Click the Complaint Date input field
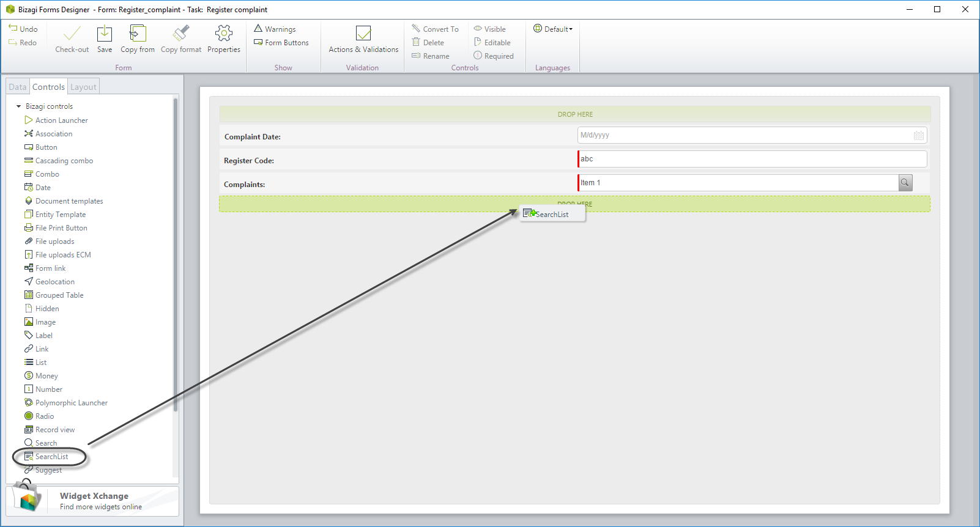The height and width of the screenshot is (527, 980). point(752,135)
